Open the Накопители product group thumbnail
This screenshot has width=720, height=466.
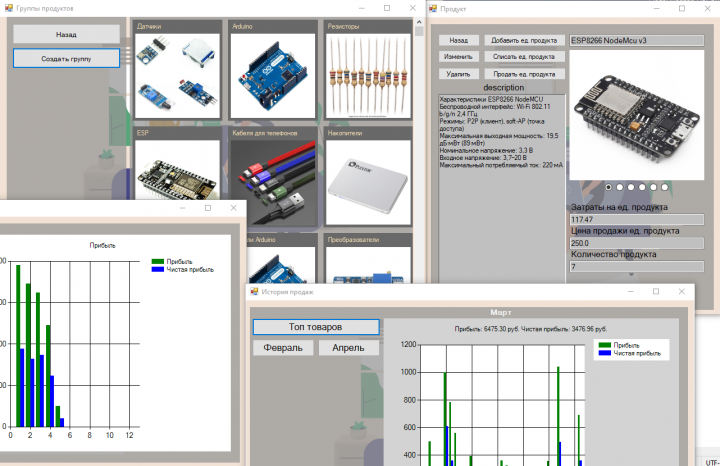pyautogui.click(x=368, y=182)
